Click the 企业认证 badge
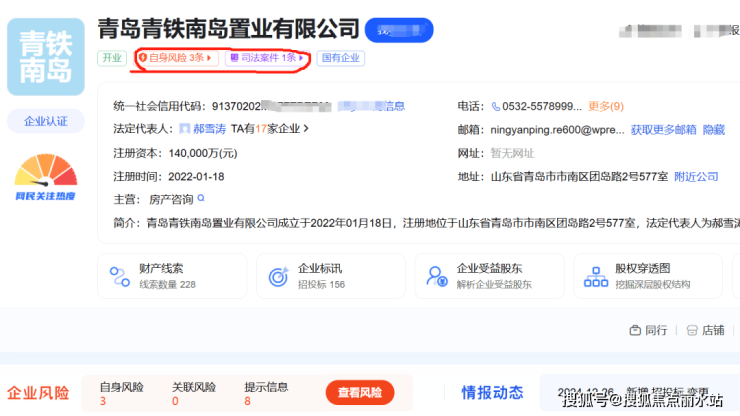 (45, 121)
